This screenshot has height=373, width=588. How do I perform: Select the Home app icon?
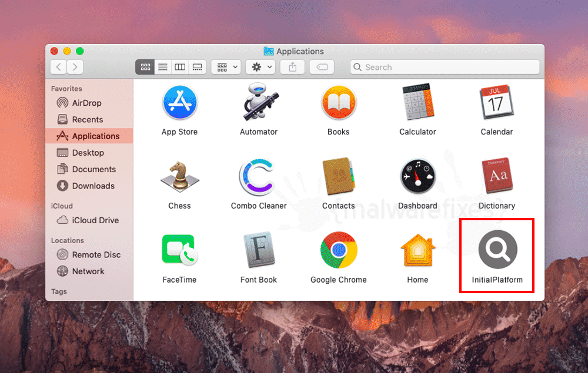pyautogui.click(x=417, y=250)
